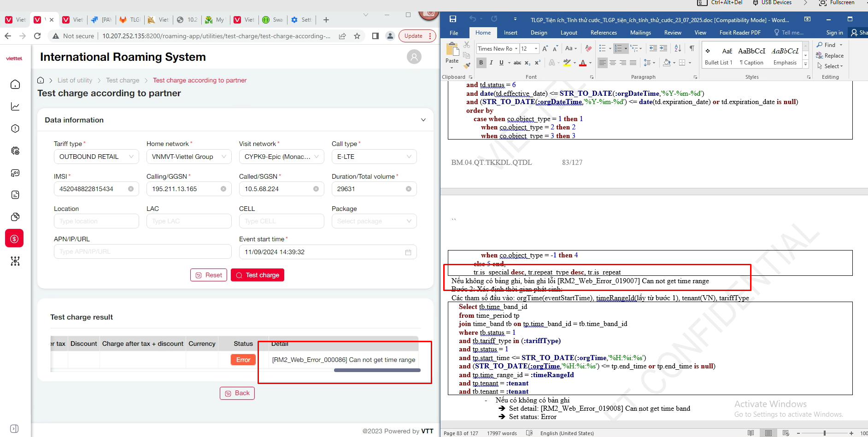Viewport: 868px width, 437px height.
Task: Click the Show/Hide paragraph marks icon
Action: 692,48
